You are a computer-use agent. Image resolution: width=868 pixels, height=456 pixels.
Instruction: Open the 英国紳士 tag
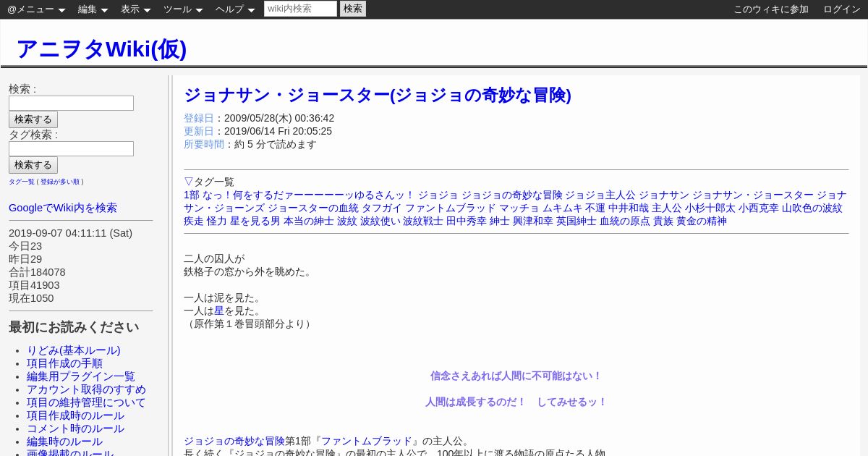(x=576, y=221)
